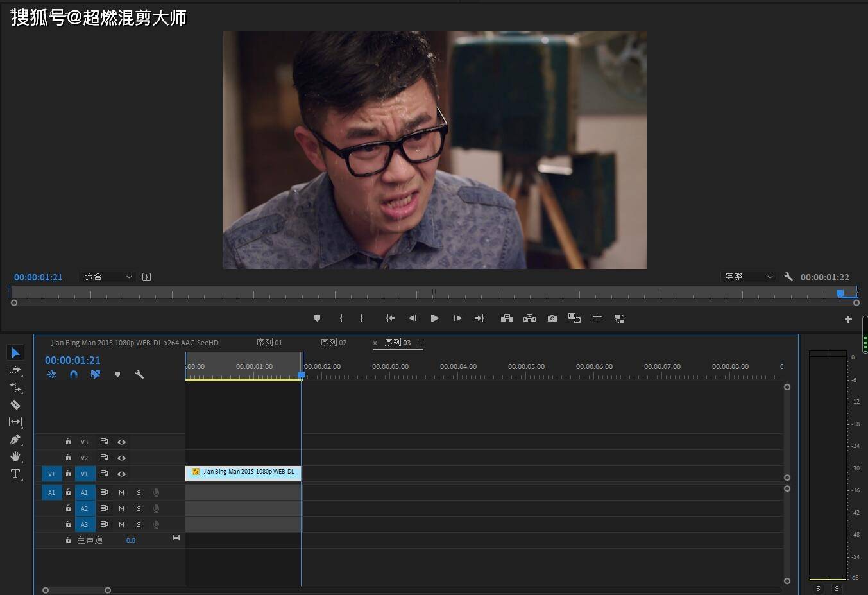Toggle A3 track targeting
This screenshot has height=595, width=868.
84,524
